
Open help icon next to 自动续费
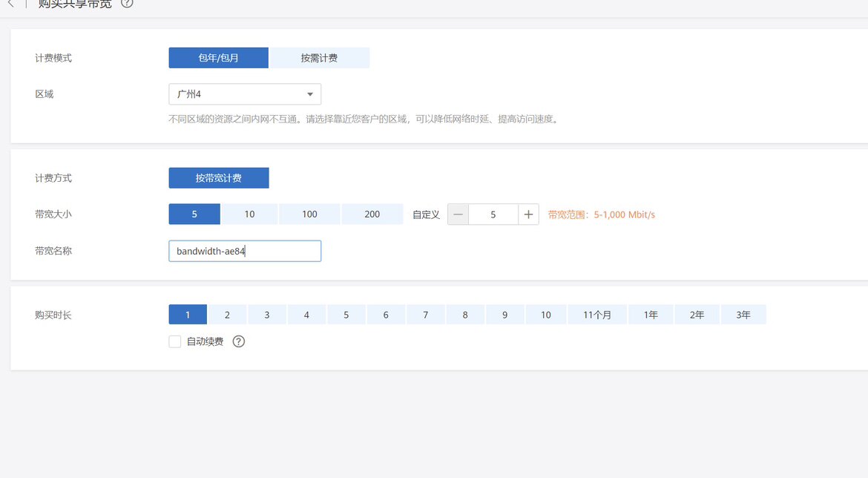click(239, 341)
